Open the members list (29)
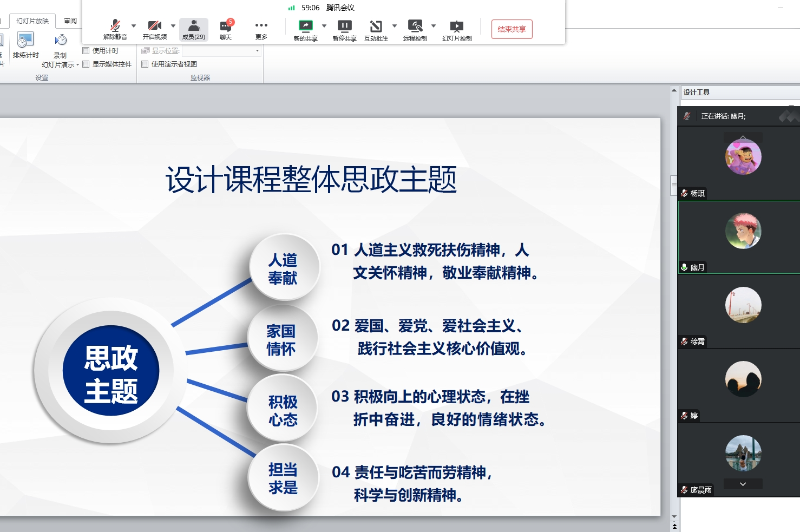Image resolution: width=800 pixels, height=532 pixels. 194,29
